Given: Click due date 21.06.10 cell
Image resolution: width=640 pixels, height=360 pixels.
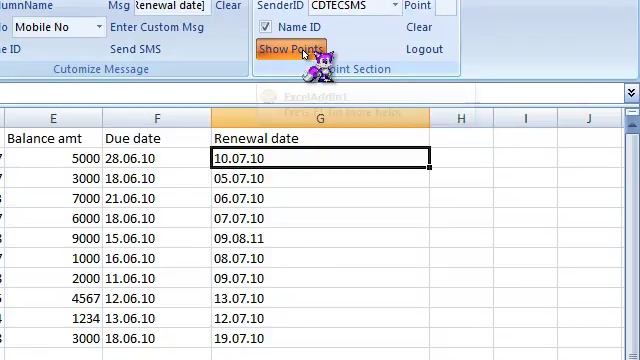Looking at the screenshot, I should (x=157, y=198).
